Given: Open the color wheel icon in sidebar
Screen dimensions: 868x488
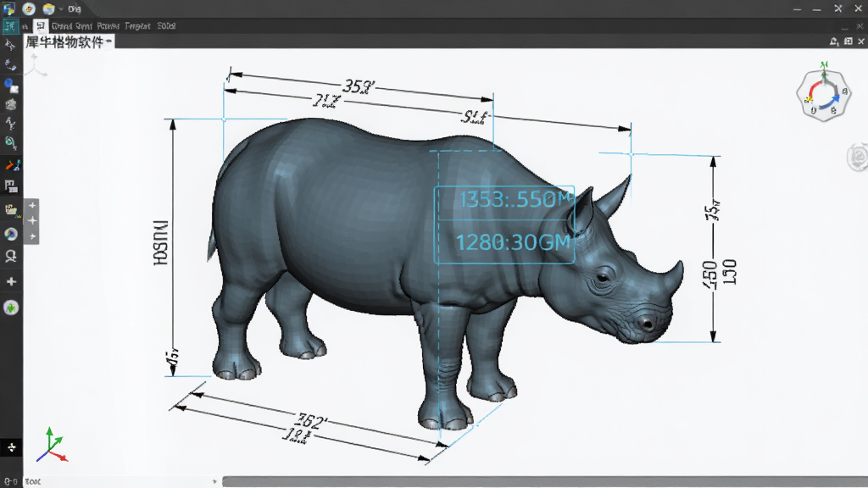Looking at the screenshot, I should pyautogui.click(x=10, y=234).
